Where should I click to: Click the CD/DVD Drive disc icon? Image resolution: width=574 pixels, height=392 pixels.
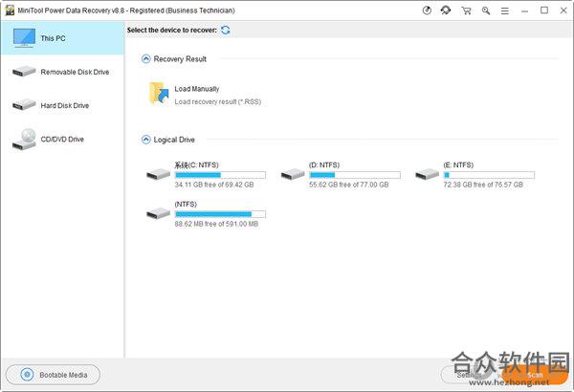(x=24, y=139)
